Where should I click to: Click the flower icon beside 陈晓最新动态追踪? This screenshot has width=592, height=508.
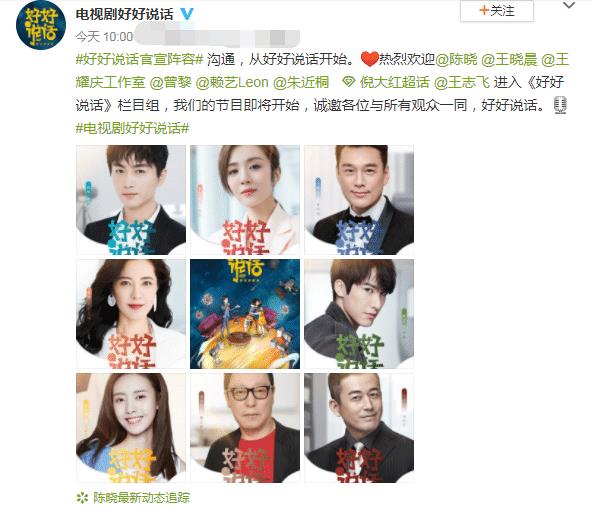[x=82, y=498]
